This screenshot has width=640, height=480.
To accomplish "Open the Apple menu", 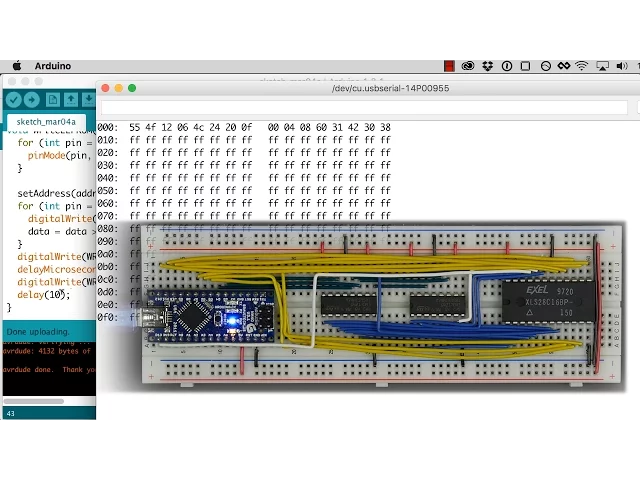I will click(x=17, y=66).
